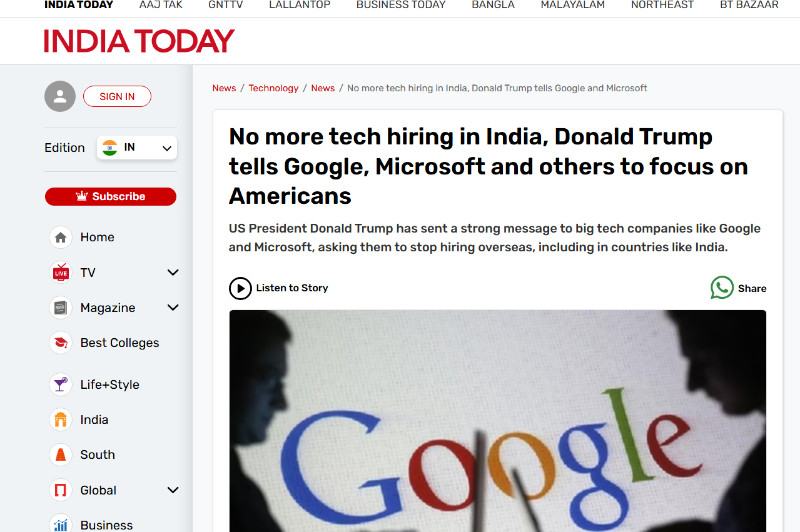
Task: Expand the Global submenu chevron
Action: tap(173, 490)
